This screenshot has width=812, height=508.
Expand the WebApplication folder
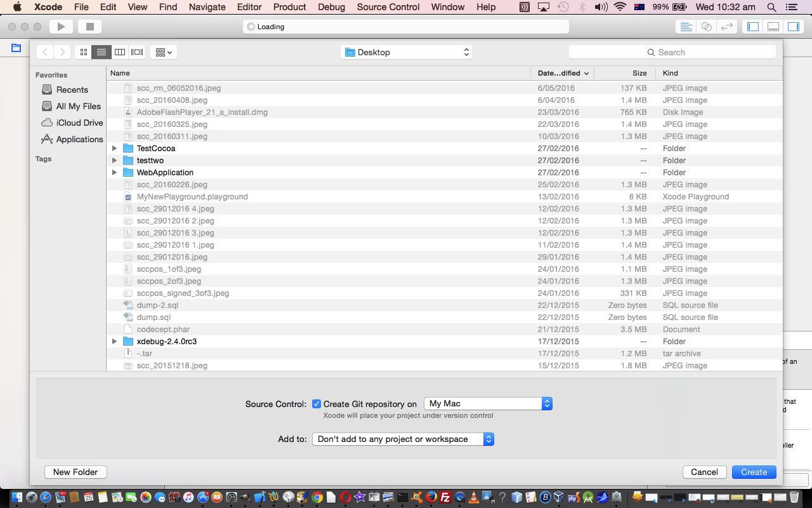click(114, 173)
